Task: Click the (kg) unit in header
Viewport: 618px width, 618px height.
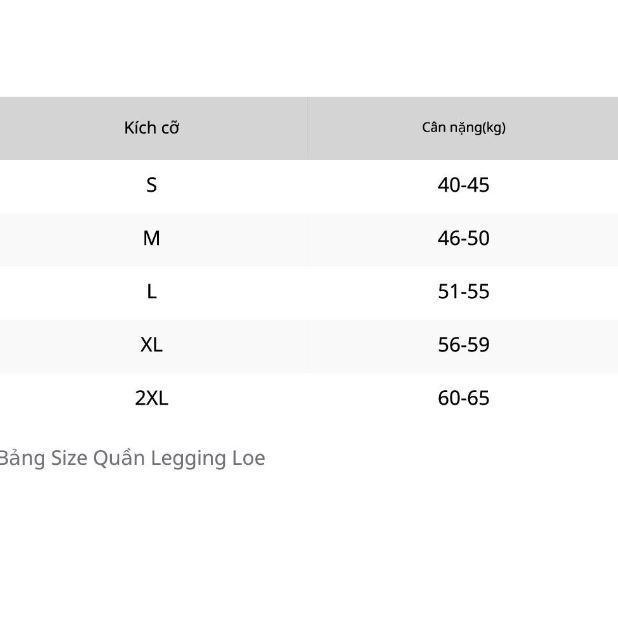Action: (493, 127)
